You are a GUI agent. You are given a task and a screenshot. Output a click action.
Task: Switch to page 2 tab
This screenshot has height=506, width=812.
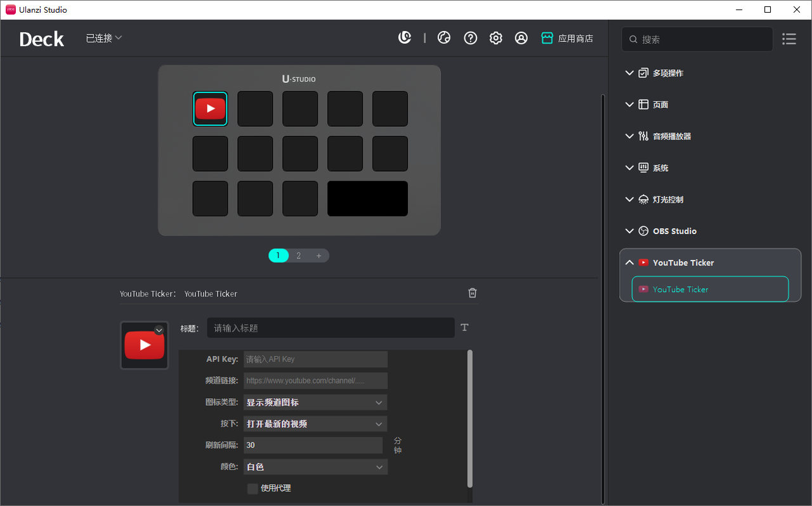point(299,256)
